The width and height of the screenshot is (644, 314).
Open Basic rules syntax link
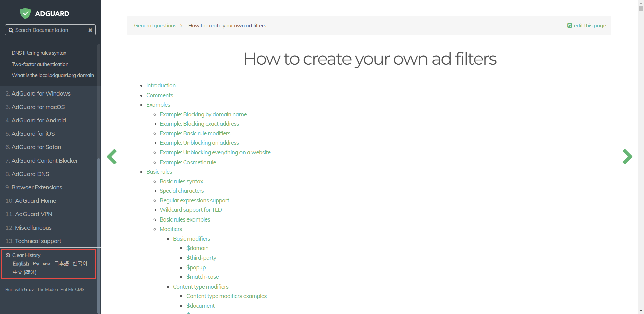pos(181,181)
